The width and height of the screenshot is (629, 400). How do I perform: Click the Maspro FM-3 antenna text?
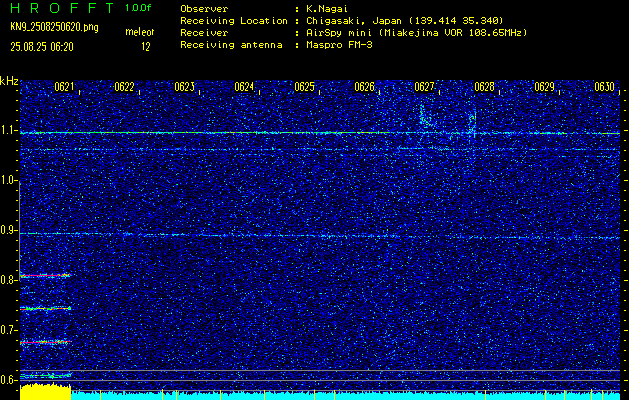click(339, 45)
